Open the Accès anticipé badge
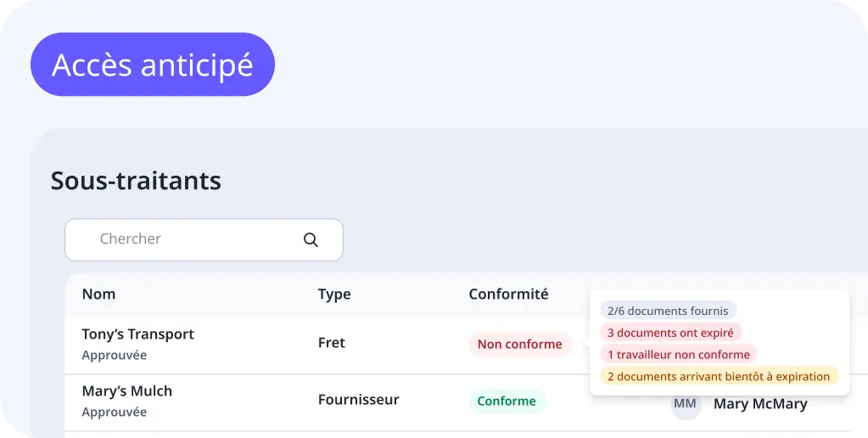This screenshot has height=438, width=868. coord(153,65)
